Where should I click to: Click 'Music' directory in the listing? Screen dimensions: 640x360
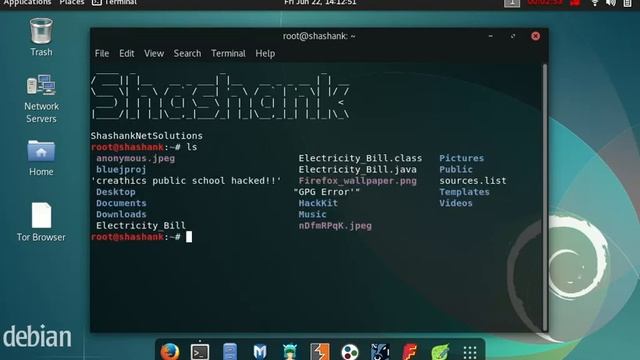click(x=312, y=214)
